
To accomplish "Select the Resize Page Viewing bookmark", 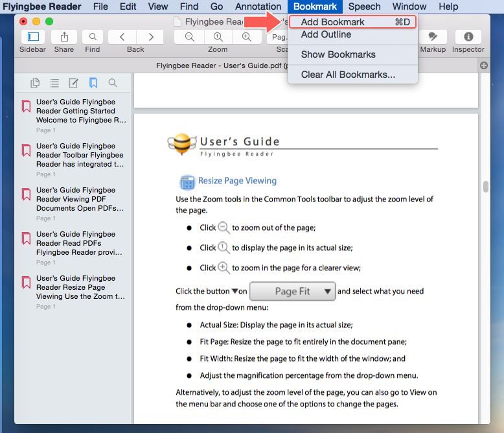I will pos(73,292).
